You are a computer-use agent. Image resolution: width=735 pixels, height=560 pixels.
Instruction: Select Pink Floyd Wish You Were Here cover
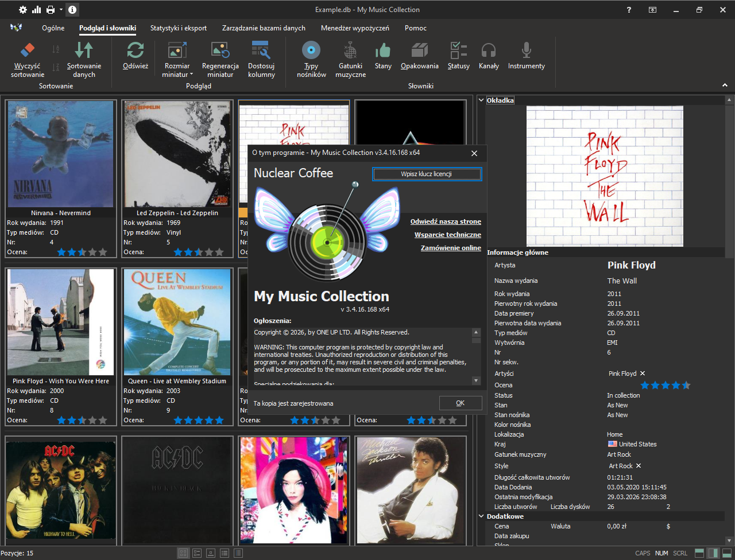click(61, 322)
